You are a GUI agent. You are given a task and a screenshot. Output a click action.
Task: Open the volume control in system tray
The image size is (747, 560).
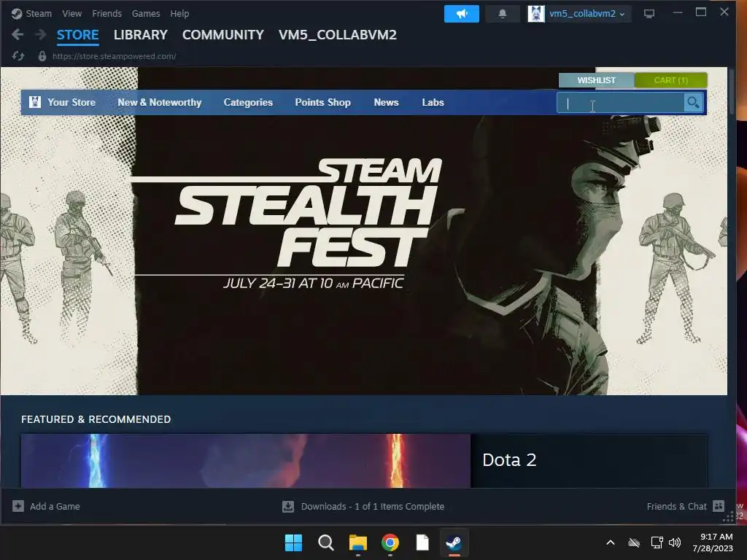click(x=675, y=542)
